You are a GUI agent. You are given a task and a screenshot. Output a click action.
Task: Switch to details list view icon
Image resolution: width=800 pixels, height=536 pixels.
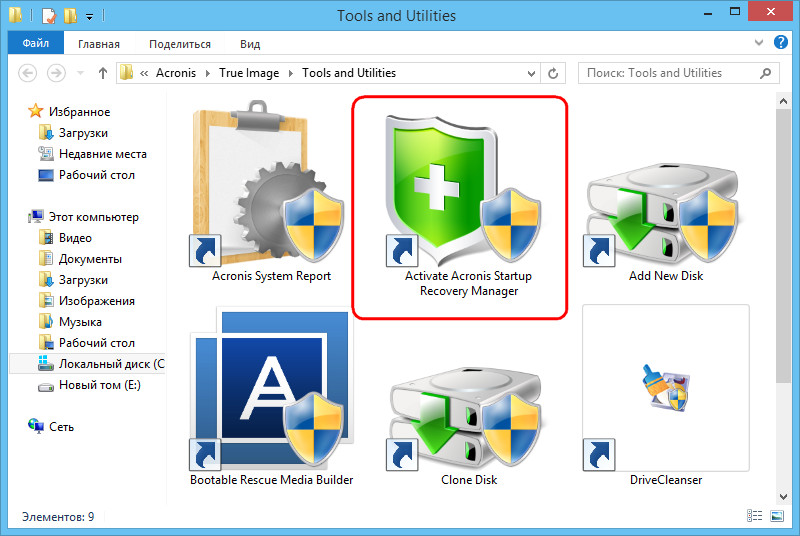[754, 516]
